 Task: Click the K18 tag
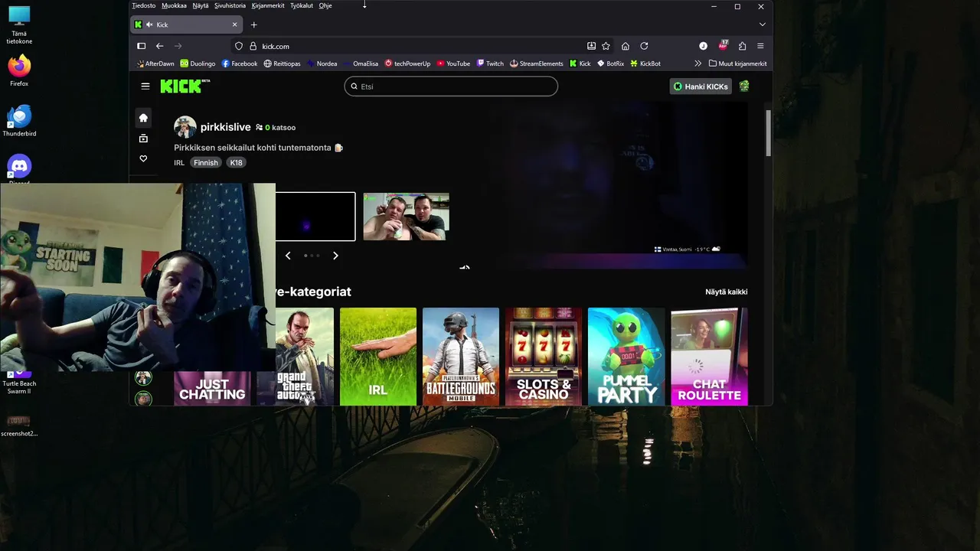pyautogui.click(x=236, y=162)
